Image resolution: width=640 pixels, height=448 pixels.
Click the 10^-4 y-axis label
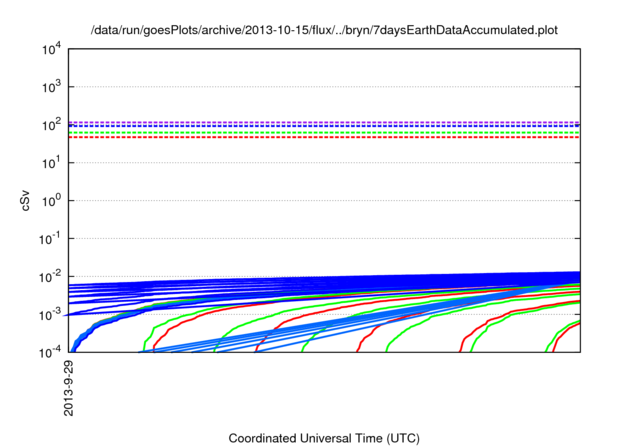coord(50,352)
